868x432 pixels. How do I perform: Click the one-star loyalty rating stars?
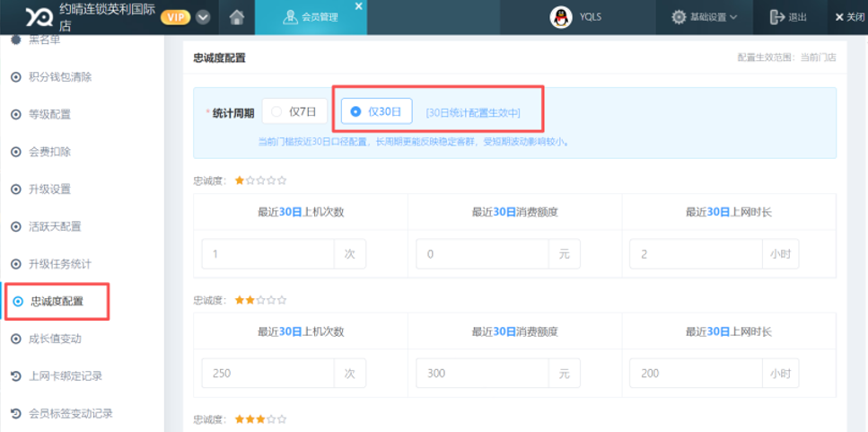point(260,181)
